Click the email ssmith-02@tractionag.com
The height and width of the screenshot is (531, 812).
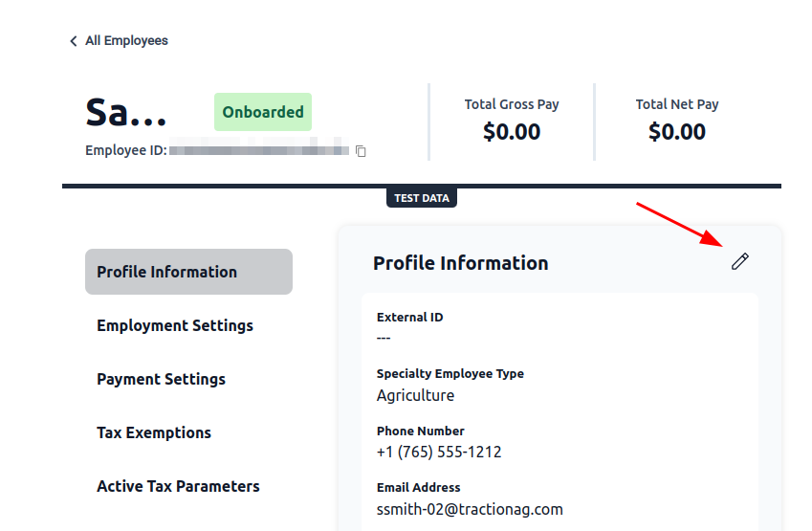click(x=470, y=509)
